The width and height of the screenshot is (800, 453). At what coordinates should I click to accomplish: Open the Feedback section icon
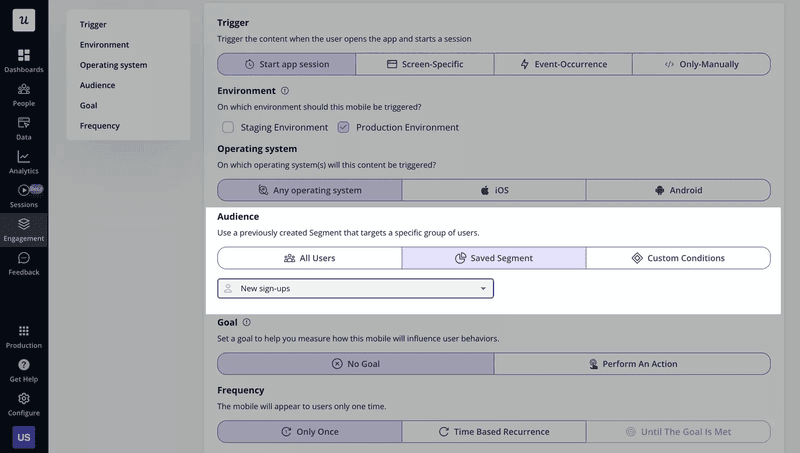pos(24,258)
